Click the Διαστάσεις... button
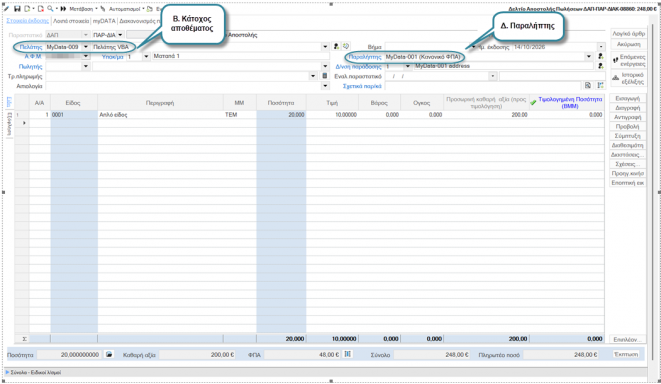The width and height of the screenshot is (661, 384). [x=627, y=155]
